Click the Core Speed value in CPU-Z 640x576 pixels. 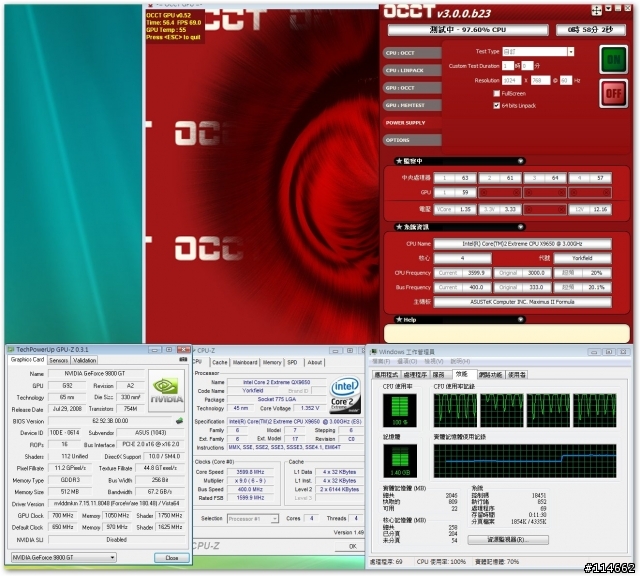pyautogui.click(x=250, y=472)
